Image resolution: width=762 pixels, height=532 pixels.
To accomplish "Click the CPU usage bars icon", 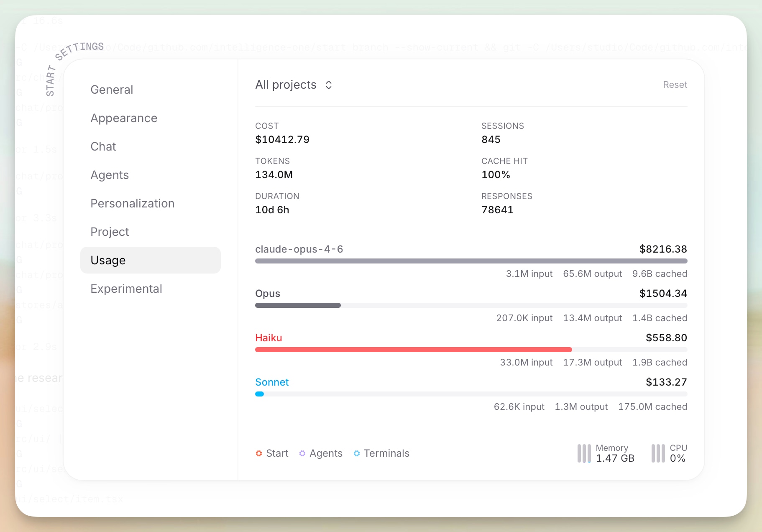I will coord(658,453).
